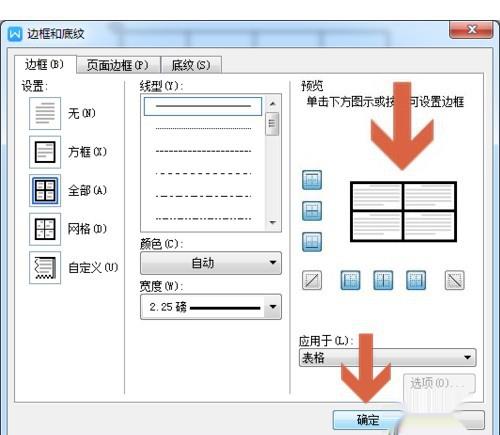Screen dimensions: 500x435
Task: Select the 方框(X) box border setting icon
Action: 45,152
